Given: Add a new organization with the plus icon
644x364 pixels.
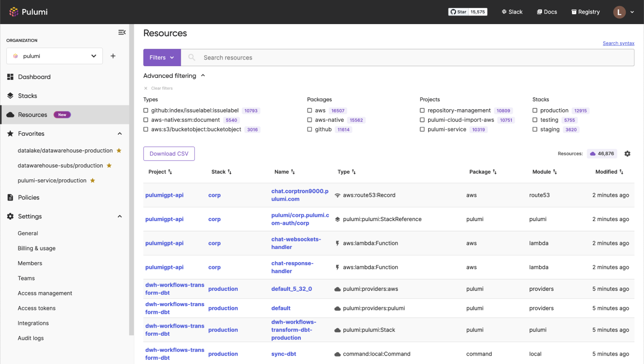Looking at the screenshot, I should pyautogui.click(x=113, y=56).
